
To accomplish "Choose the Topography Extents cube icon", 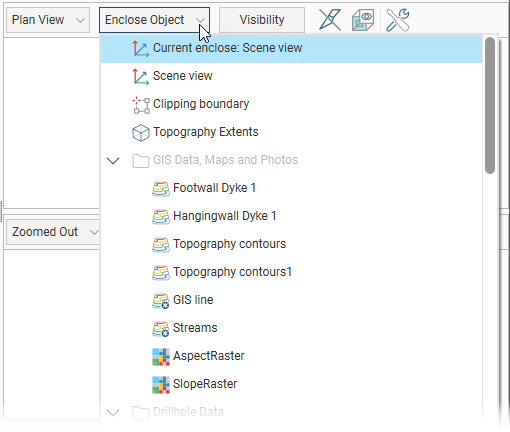I will 141,133.
